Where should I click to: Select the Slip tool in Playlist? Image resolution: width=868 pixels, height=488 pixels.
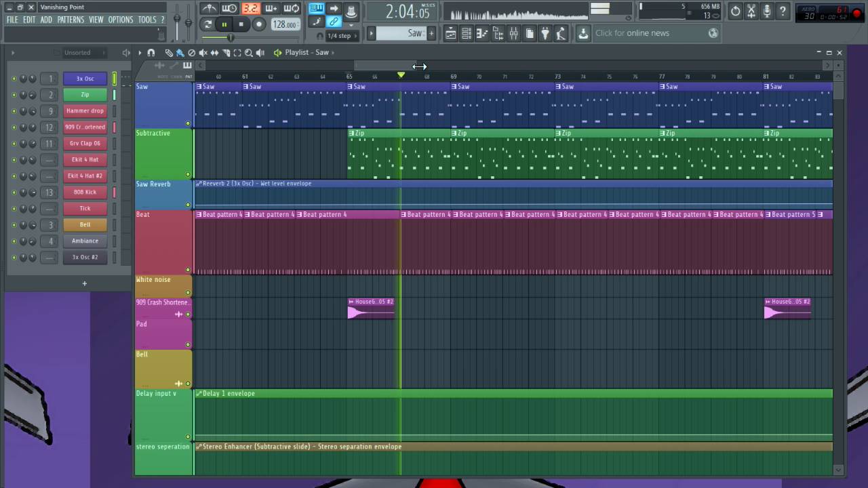(x=214, y=53)
